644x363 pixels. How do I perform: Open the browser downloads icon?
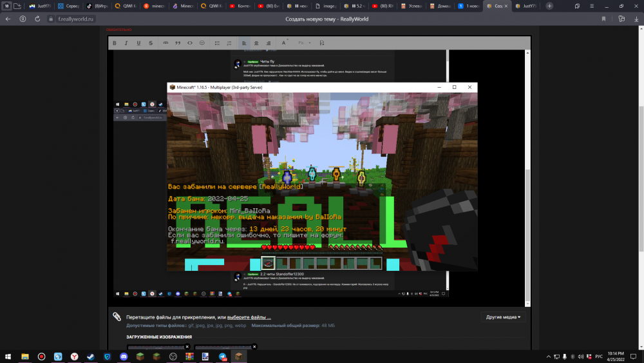[636, 19]
